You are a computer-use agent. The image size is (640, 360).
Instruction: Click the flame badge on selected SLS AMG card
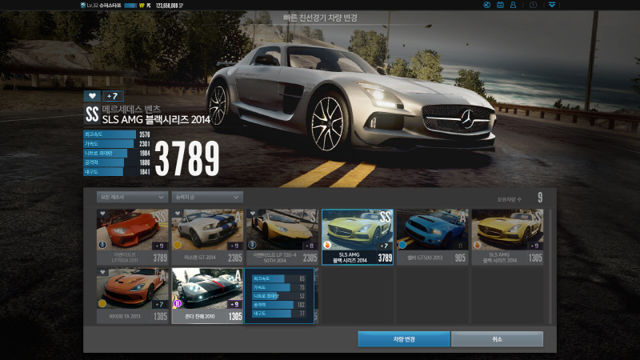coord(327,244)
